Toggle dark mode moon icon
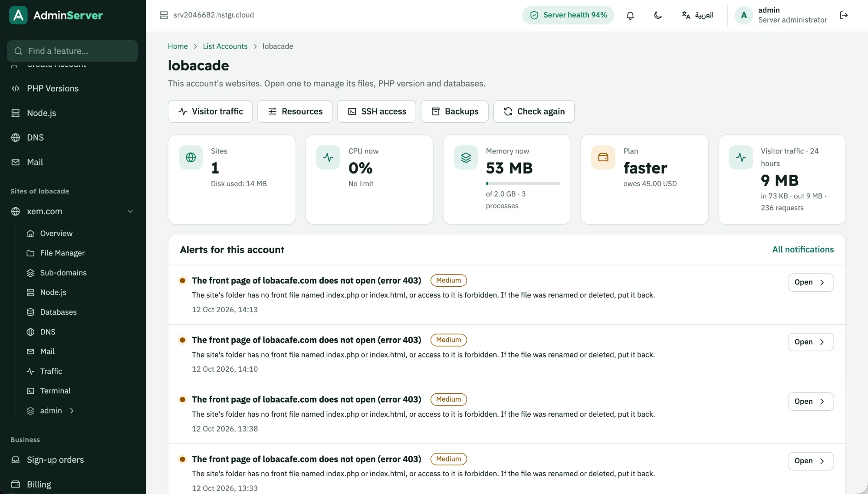 (658, 16)
